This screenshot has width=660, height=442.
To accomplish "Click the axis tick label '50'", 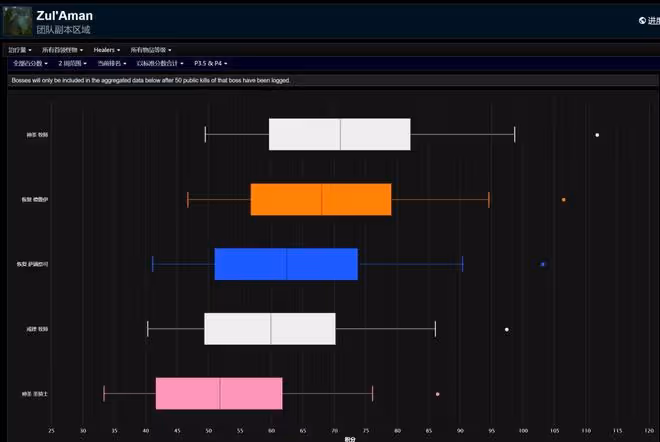I will pos(209,431).
